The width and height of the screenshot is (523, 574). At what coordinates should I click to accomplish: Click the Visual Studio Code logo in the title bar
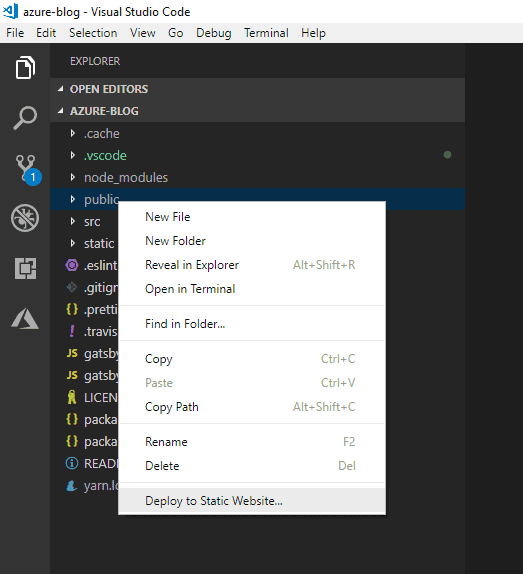pos(10,11)
